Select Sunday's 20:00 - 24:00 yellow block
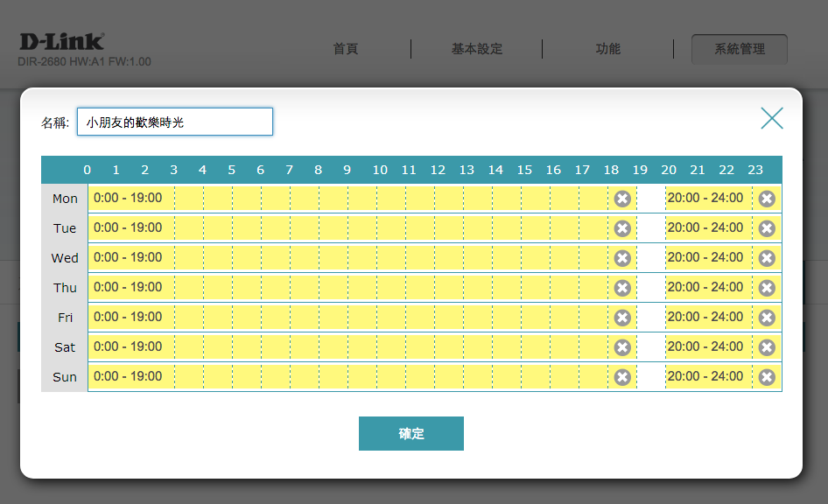This screenshot has height=504, width=828. click(705, 377)
